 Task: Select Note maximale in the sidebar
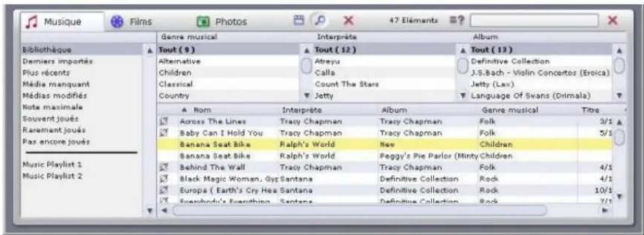pyautogui.click(x=82, y=107)
